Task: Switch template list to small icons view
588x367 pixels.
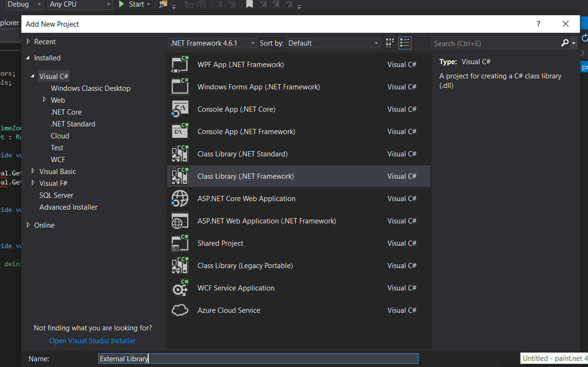Action: click(390, 43)
